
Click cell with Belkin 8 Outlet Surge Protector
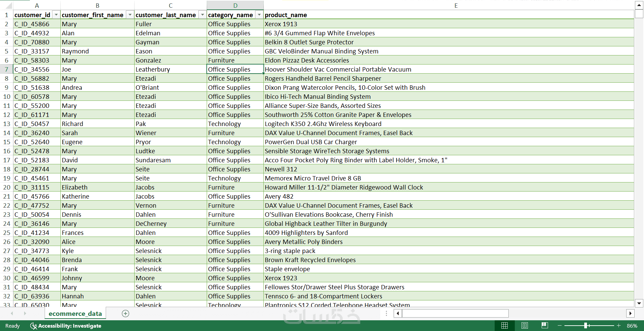(x=449, y=42)
